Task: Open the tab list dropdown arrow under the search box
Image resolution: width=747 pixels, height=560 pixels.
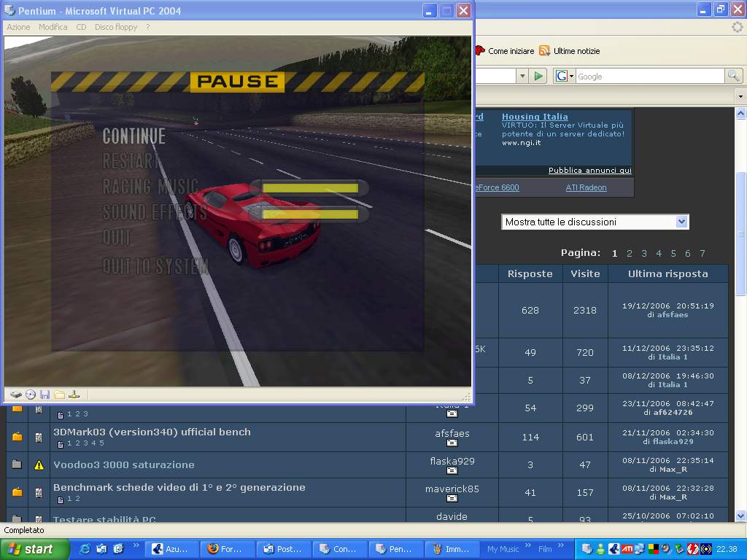Action: pyautogui.click(x=740, y=96)
